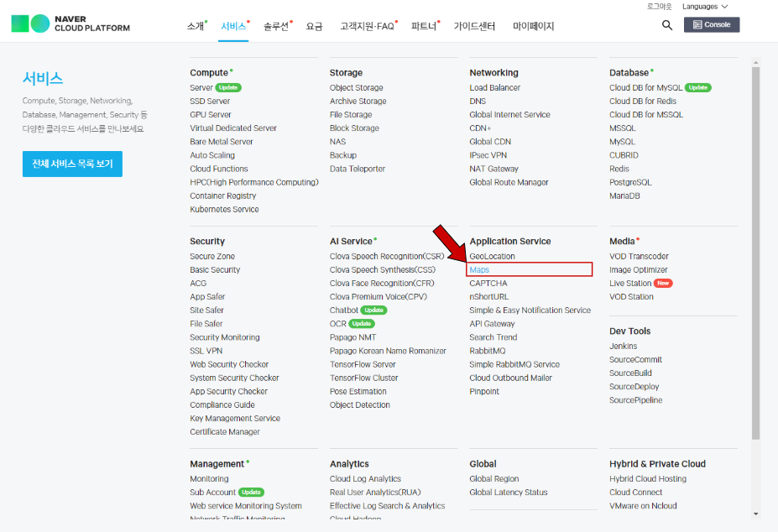Open Clova Speech Recognition(CSR) link
Viewport: 778px width, 532px height.
tap(387, 257)
